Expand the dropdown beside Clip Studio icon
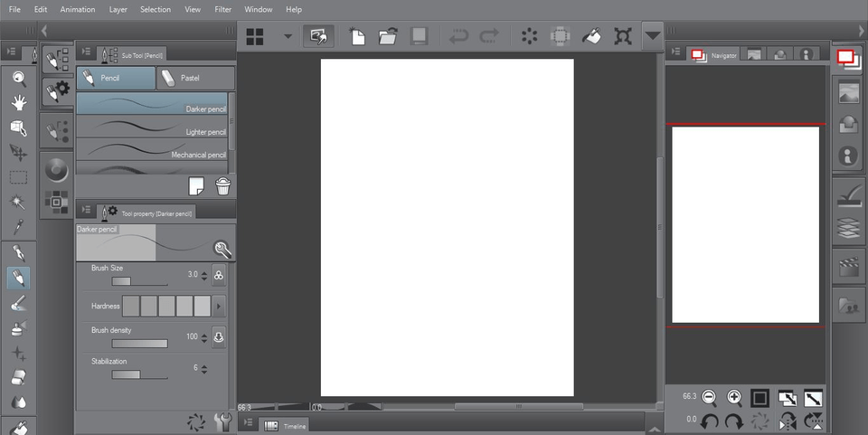868x435 pixels. click(x=288, y=36)
